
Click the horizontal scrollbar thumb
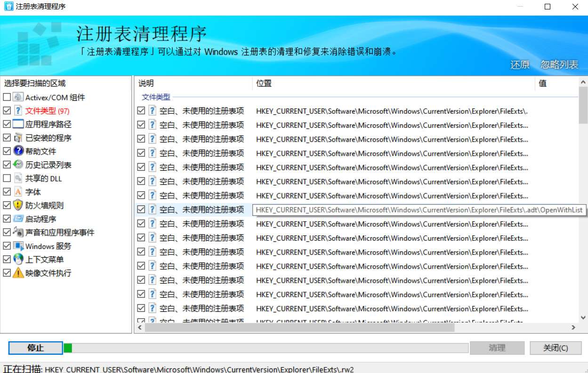point(299,327)
